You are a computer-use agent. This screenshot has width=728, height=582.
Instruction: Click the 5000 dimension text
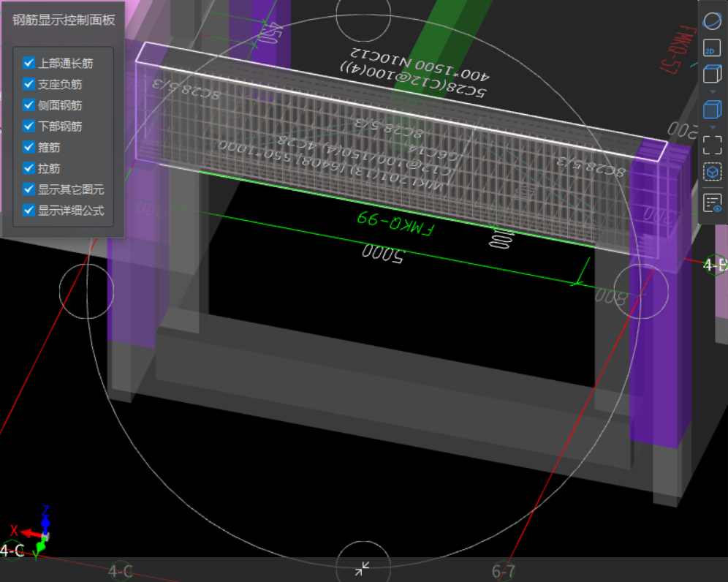(x=382, y=254)
